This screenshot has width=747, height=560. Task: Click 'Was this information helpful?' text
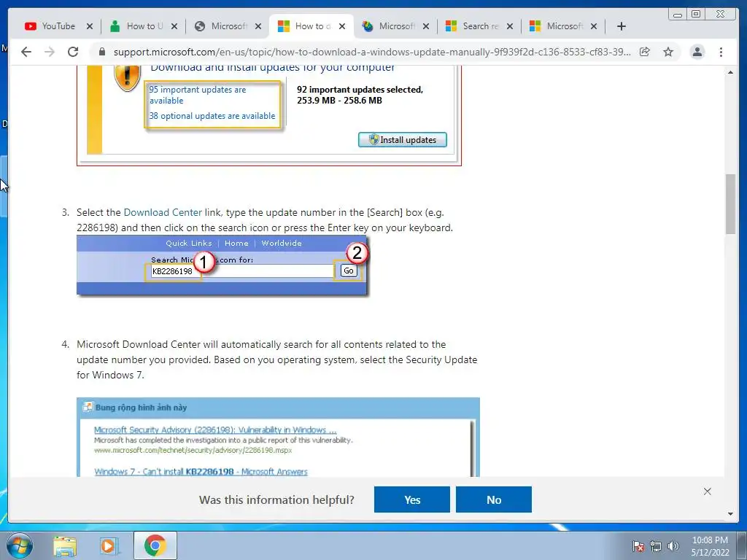[x=276, y=499]
